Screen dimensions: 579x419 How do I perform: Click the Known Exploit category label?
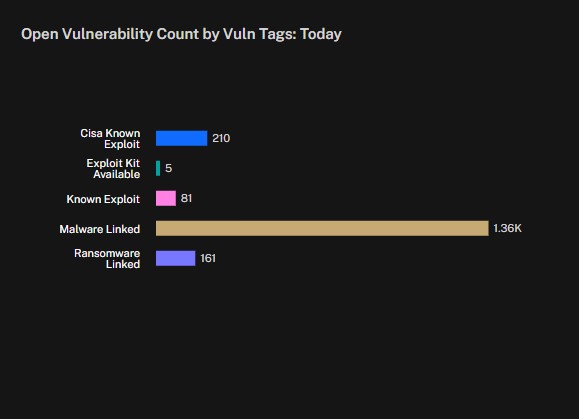103,199
